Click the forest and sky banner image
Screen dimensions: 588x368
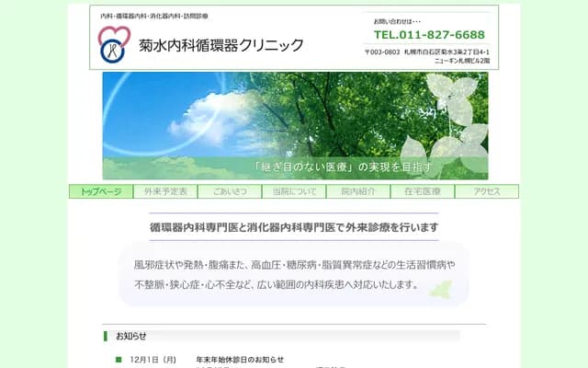coord(296,126)
